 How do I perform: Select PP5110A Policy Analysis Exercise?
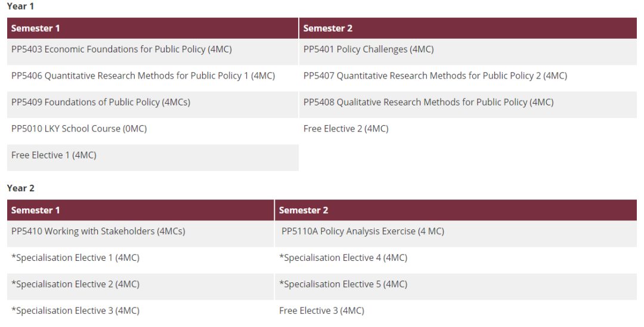pyautogui.click(x=363, y=231)
